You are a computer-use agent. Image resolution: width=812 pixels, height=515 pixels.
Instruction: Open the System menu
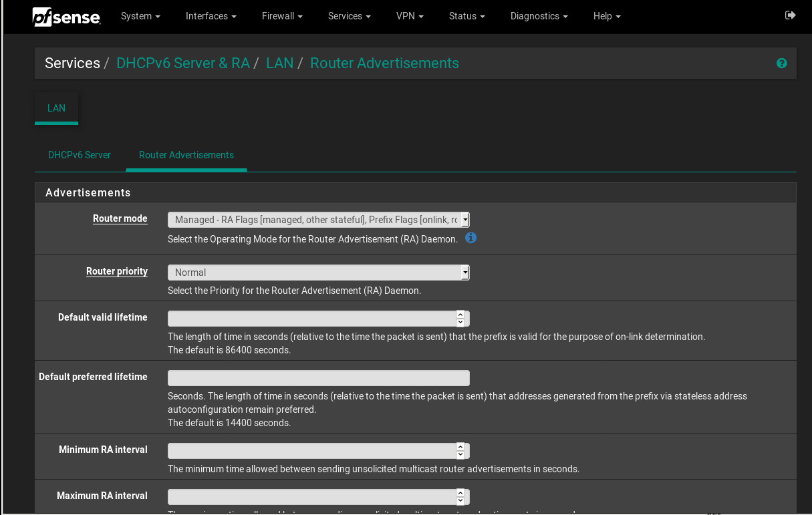tap(140, 16)
